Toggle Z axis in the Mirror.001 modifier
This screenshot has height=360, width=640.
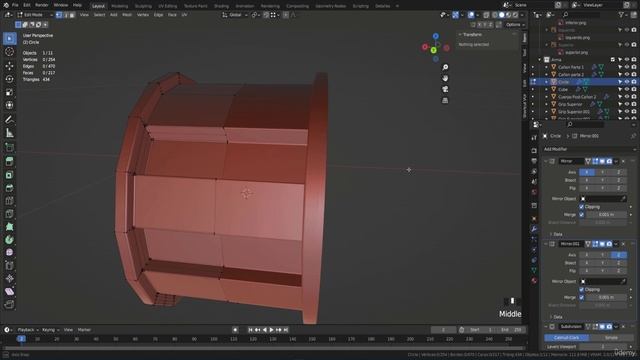click(x=618, y=255)
